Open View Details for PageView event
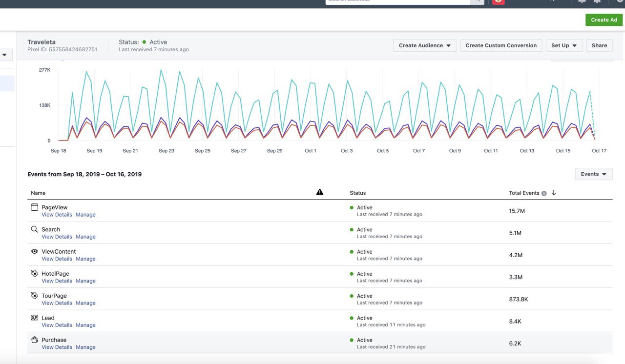 [57, 215]
